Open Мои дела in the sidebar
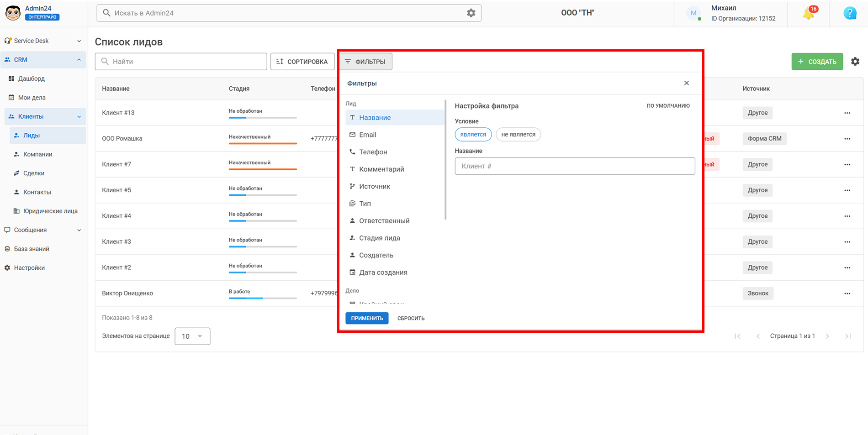Screen dimensions: 868x435 tap(32, 98)
